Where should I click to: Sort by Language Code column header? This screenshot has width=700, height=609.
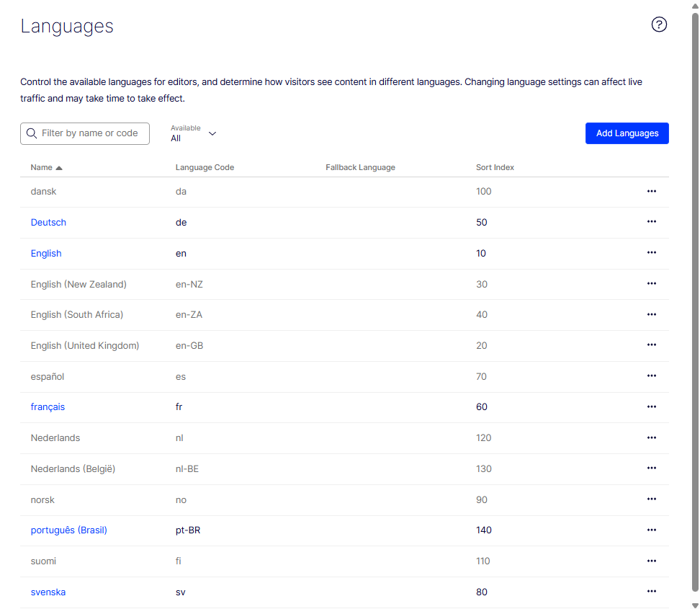(205, 167)
